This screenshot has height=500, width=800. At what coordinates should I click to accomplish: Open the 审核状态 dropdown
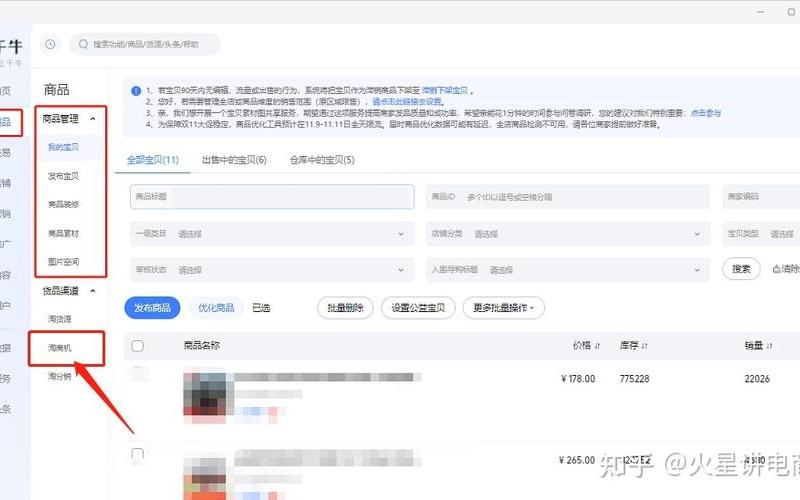tap(272, 269)
